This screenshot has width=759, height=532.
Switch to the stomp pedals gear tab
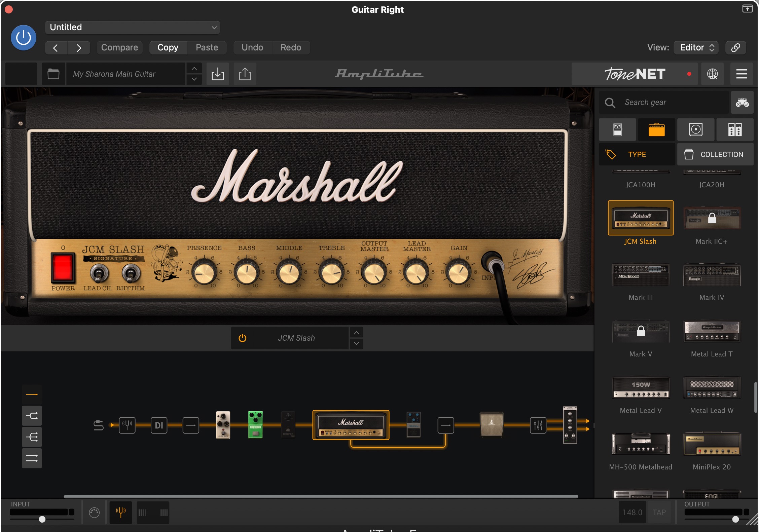(x=617, y=129)
